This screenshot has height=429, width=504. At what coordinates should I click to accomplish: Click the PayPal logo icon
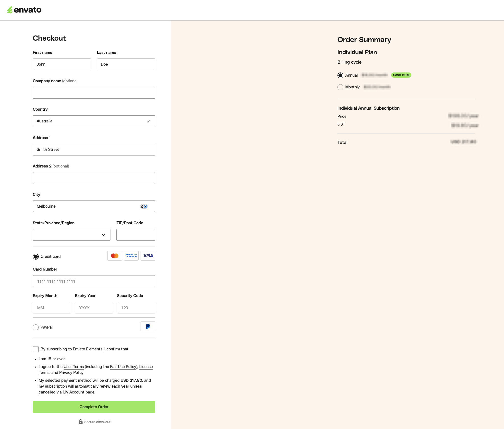pyautogui.click(x=148, y=326)
